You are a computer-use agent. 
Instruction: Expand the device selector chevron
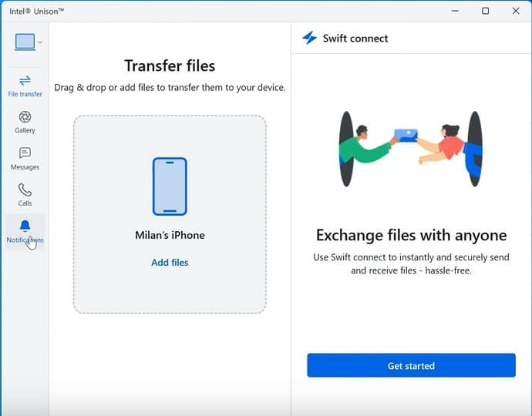pyautogui.click(x=40, y=43)
